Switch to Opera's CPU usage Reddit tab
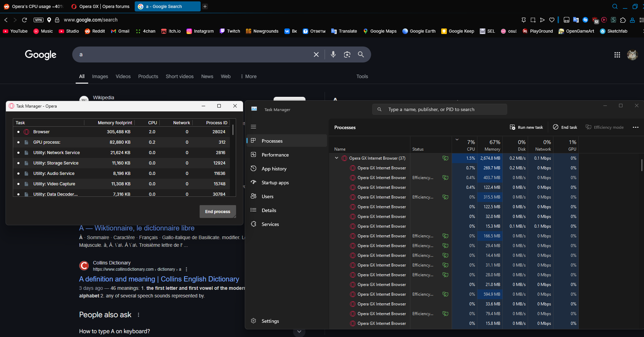 click(x=34, y=6)
